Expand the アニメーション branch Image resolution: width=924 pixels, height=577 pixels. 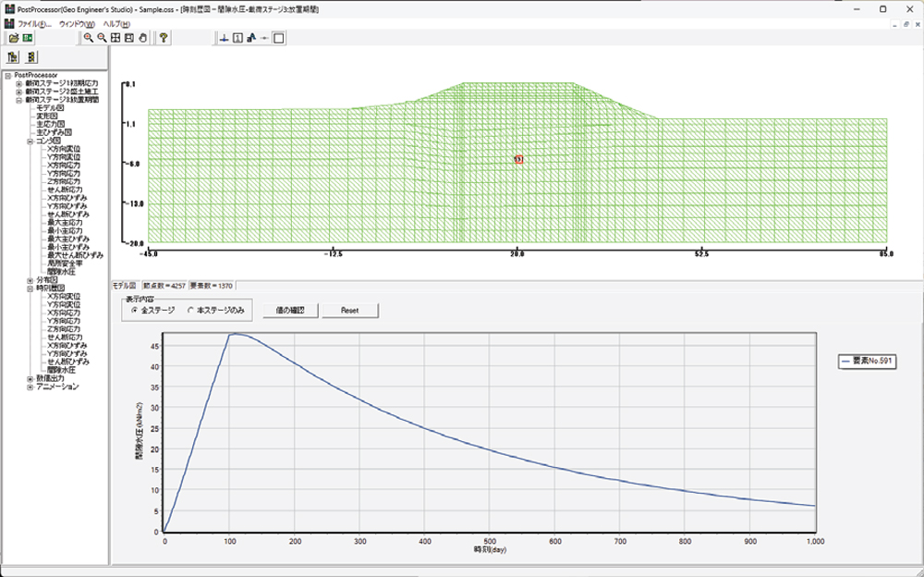click(30, 387)
